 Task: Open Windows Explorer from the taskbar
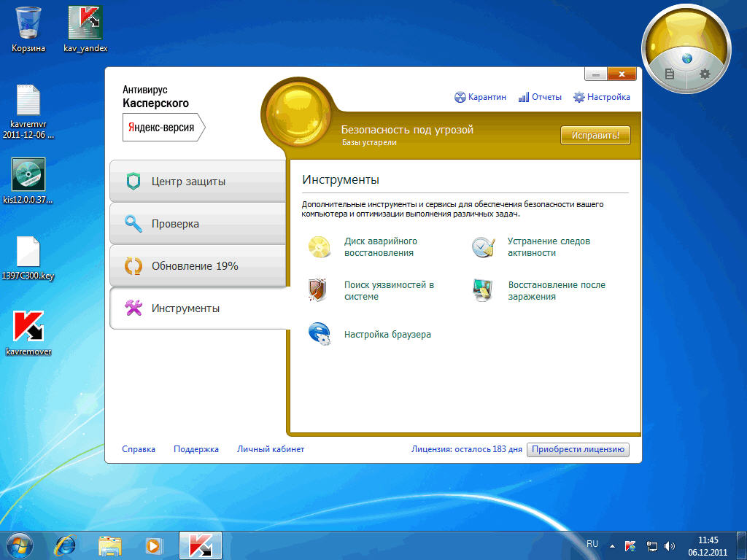coord(110,545)
